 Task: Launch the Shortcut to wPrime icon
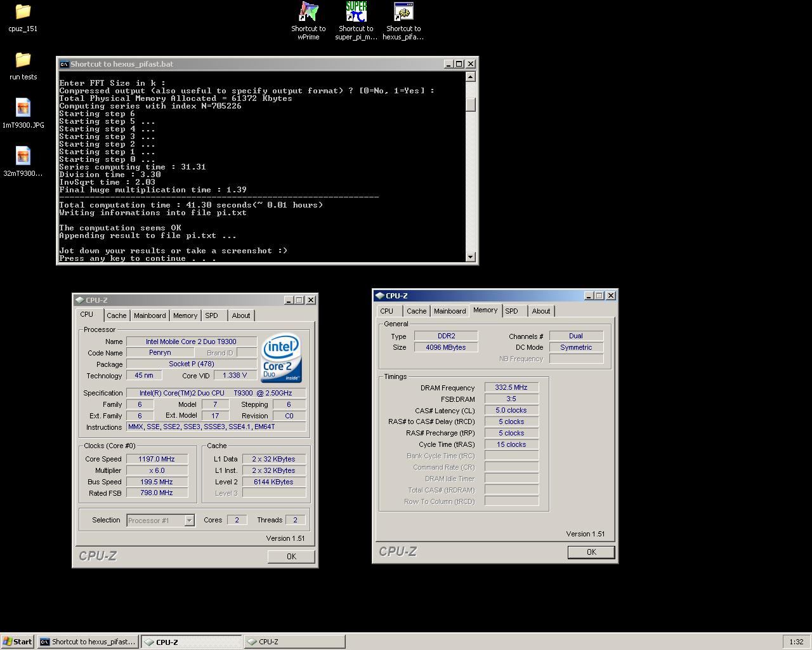coord(308,11)
